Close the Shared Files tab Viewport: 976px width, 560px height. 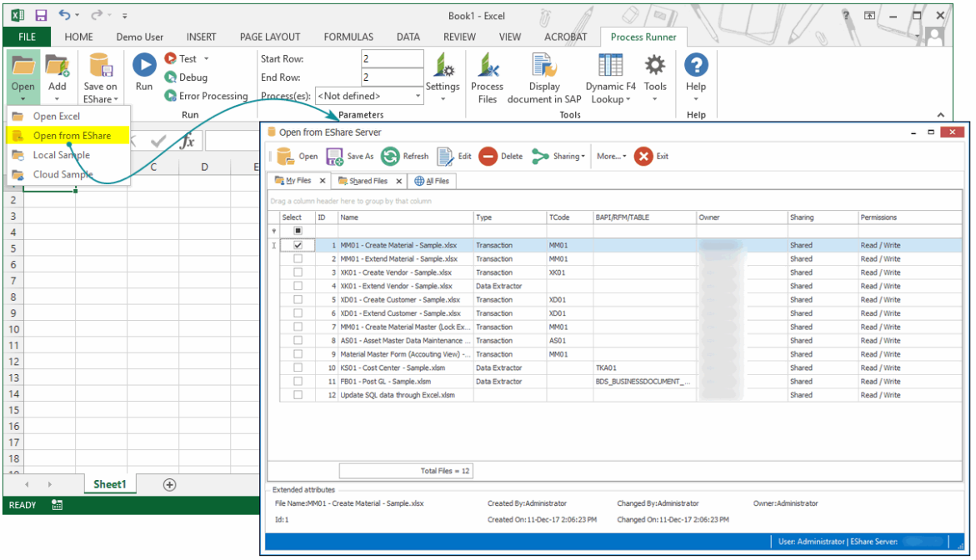point(399,181)
